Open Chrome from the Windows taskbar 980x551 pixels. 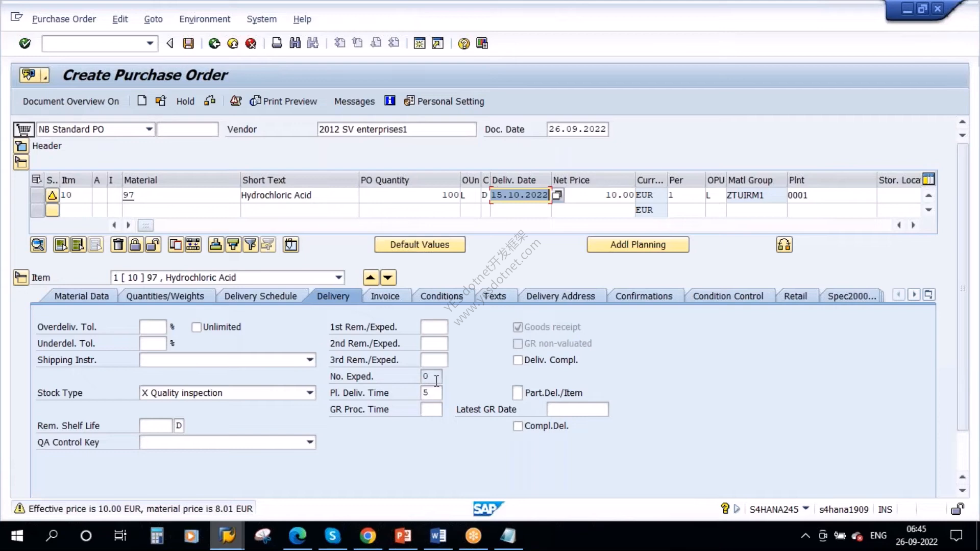tap(367, 536)
